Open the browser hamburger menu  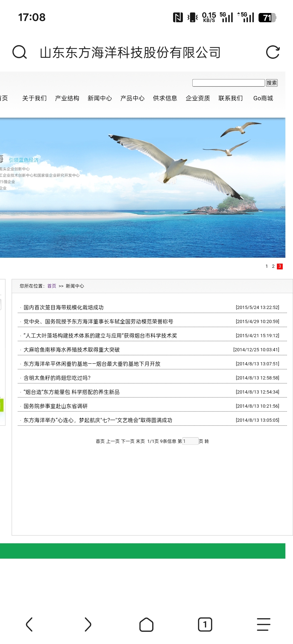(264, 624)
